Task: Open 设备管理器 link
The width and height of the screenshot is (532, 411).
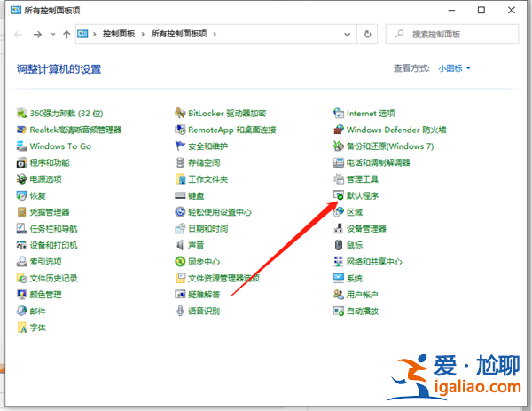Action: click(366, 229)
